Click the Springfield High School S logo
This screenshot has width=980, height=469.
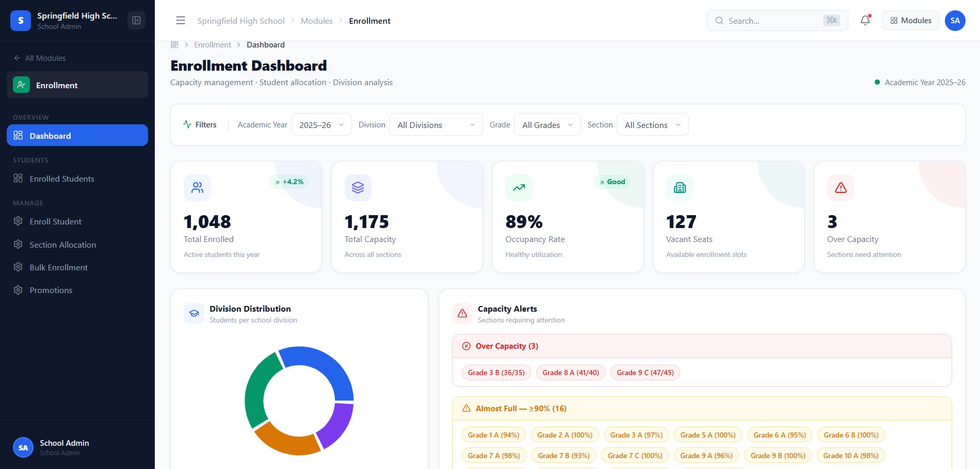point(21,21)
